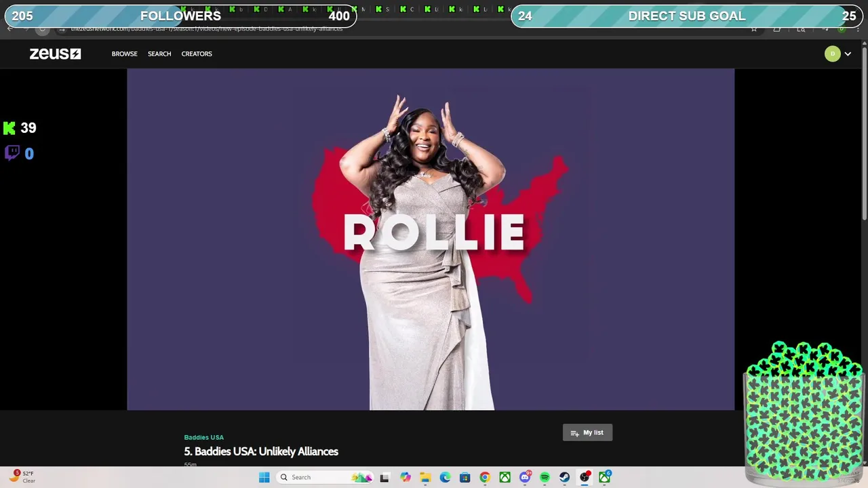This screenshot has width=868, height=488.
Task: Switch to OBS Studio in the taskbar
Action: pyautogui.click(x=585, y=477)
